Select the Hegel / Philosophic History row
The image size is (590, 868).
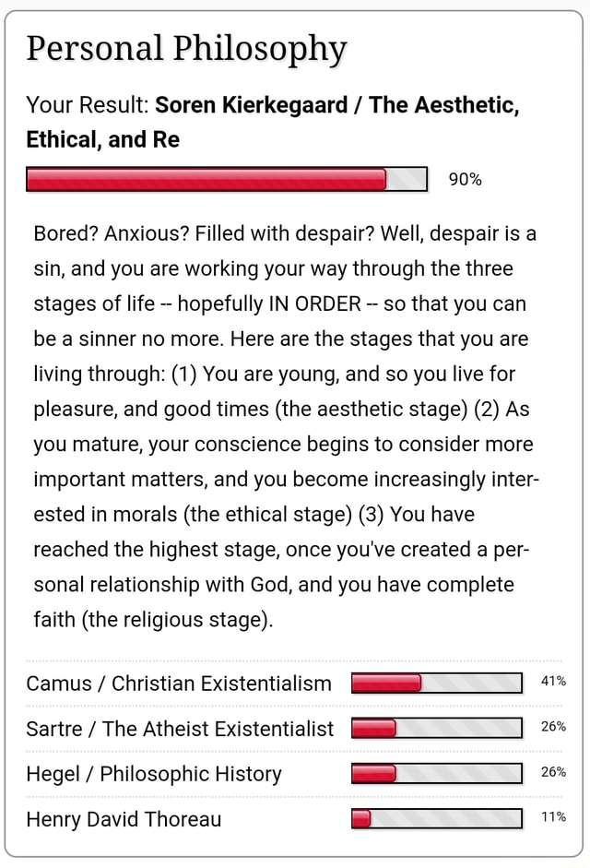(294, 774)
